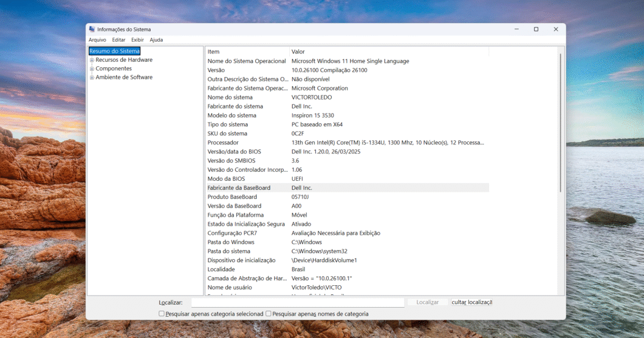
Task: Click into the Localizar search field
Action: click(298, 302)
